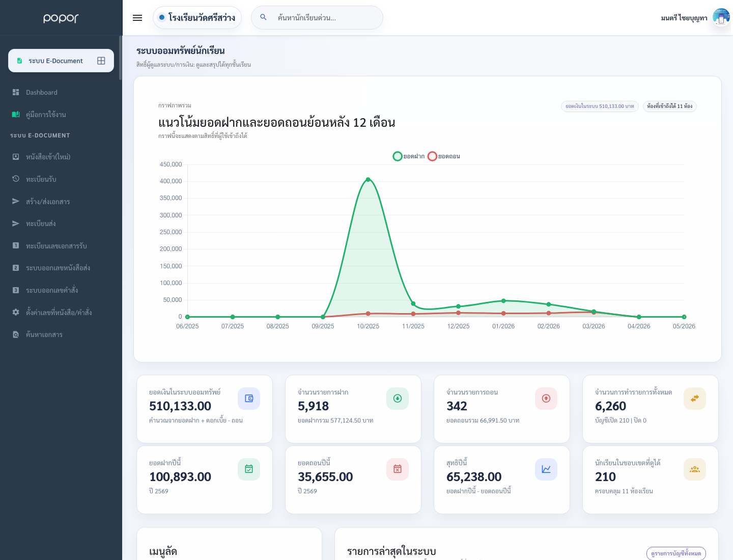Click the รายการล่าสุดในระบบ section heading
This screenshot has height=560, width=733.
(x=391, y=551)
